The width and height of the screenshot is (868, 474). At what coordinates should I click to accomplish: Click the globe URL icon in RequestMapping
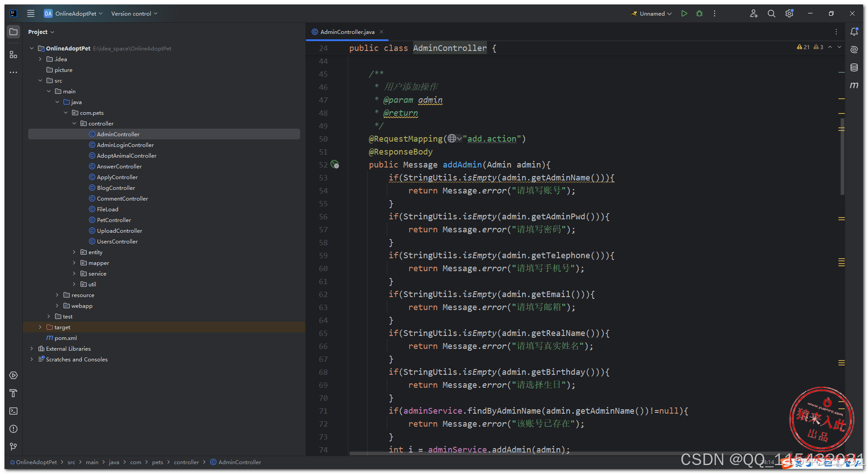(452, 139)
